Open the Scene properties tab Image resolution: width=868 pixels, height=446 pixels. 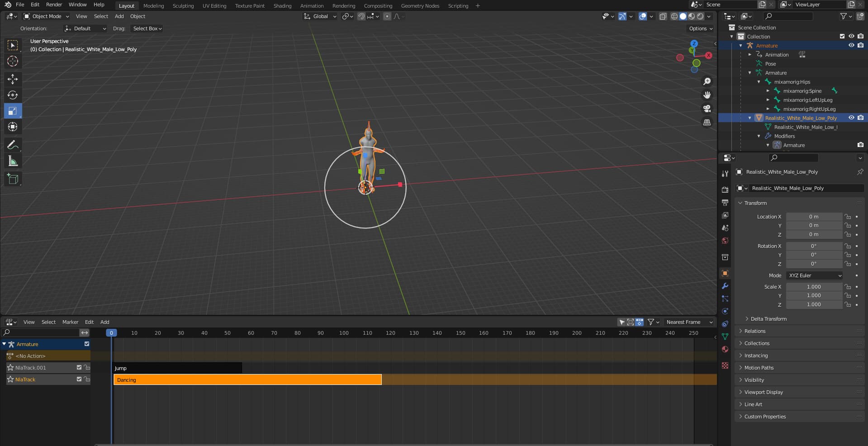point(725,228)
